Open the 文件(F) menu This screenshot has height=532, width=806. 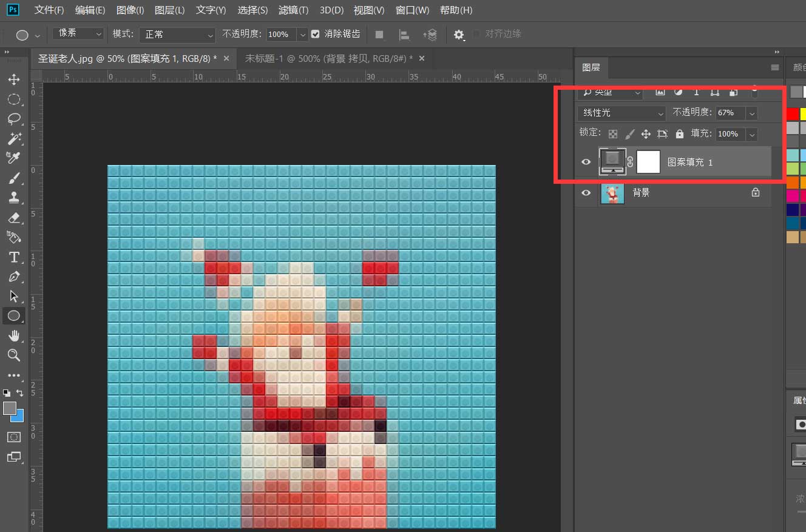tap(49, 10)
